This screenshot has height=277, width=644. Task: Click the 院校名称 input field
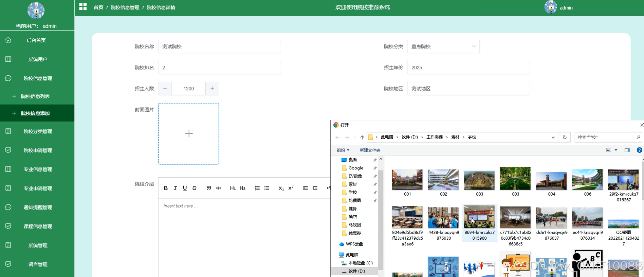pyautogui.click(x=219, y=46)
